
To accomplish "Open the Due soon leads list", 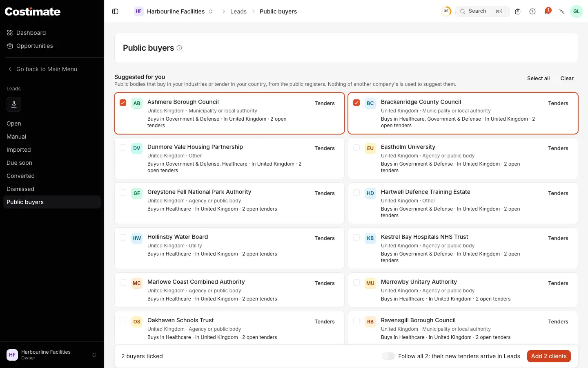I will click(52, 163).
